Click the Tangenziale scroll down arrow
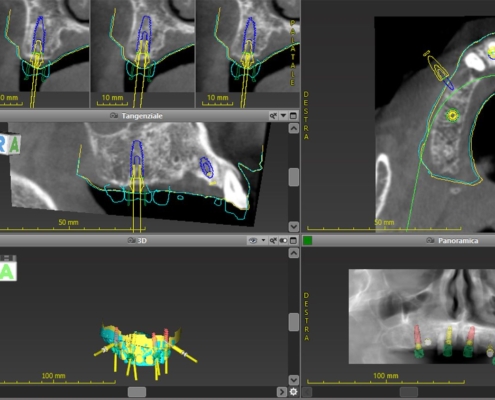Viewport: 495px width, 400px height. click(294, 227)
